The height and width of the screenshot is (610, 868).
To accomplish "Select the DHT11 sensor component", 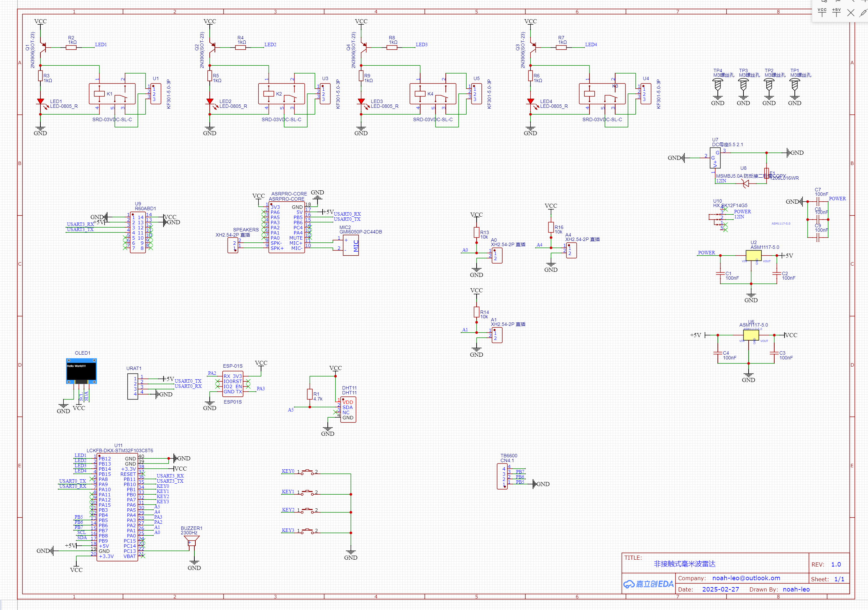I will pos(348,410).
